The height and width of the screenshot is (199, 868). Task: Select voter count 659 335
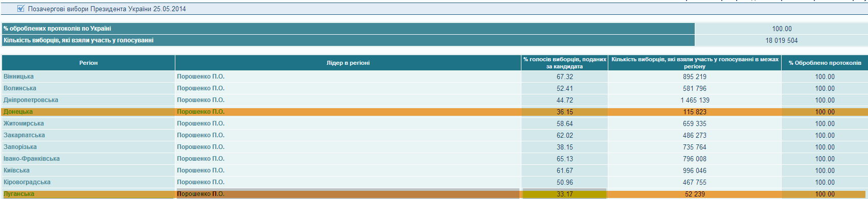[x=695, y=123]
